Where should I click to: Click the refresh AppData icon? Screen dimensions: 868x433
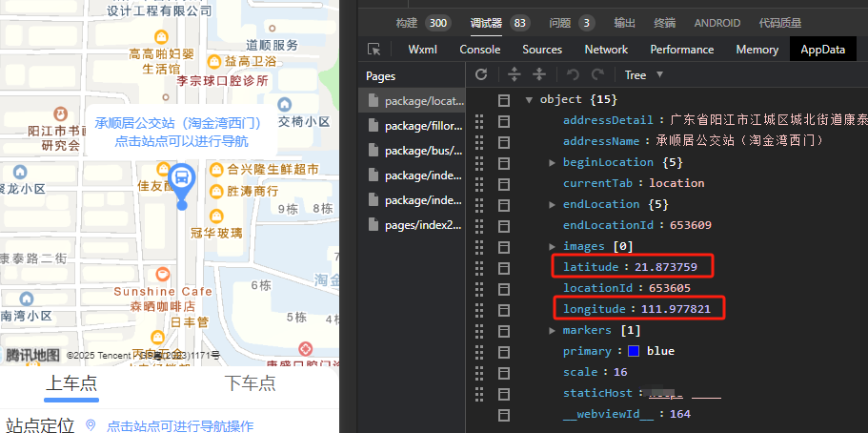[481, 74]
